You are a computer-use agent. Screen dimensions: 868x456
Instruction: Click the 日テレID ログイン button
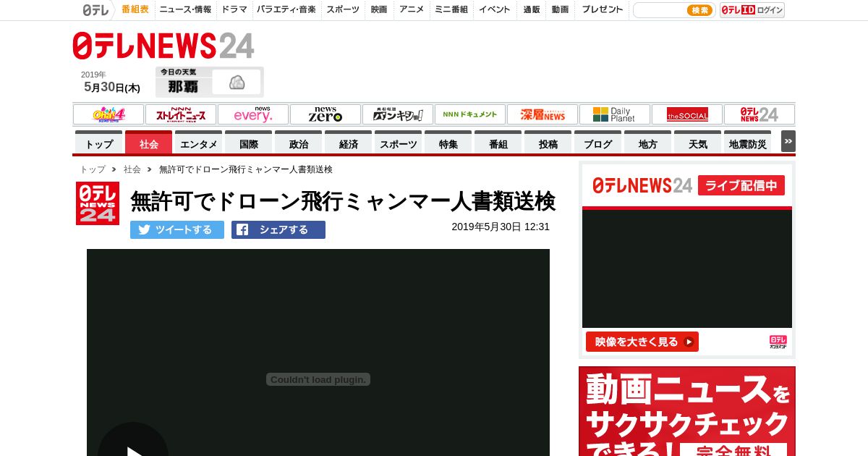coord(752,10)
